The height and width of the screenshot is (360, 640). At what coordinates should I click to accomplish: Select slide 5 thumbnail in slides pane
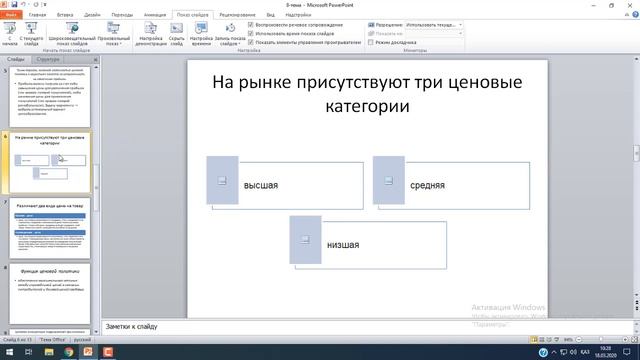click(x=50, y=97)
